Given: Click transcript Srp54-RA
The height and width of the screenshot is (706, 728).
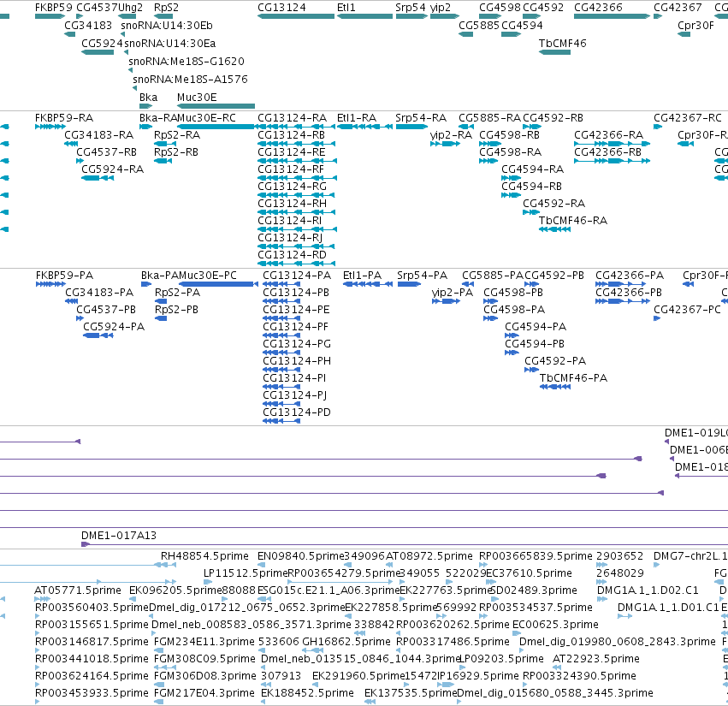Looking at the screenshot, I should (x=421, y=118).
